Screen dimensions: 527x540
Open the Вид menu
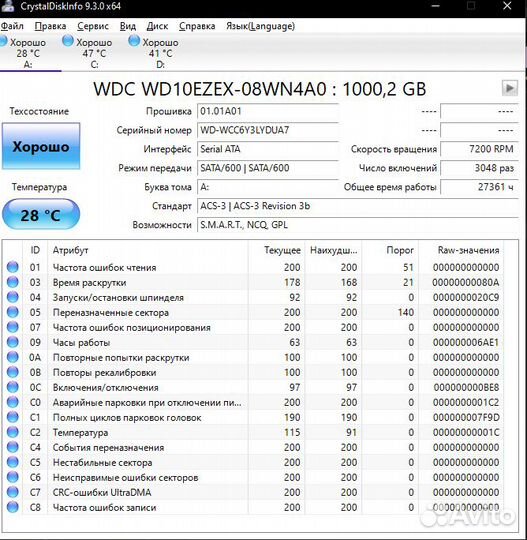coord(128,26)
